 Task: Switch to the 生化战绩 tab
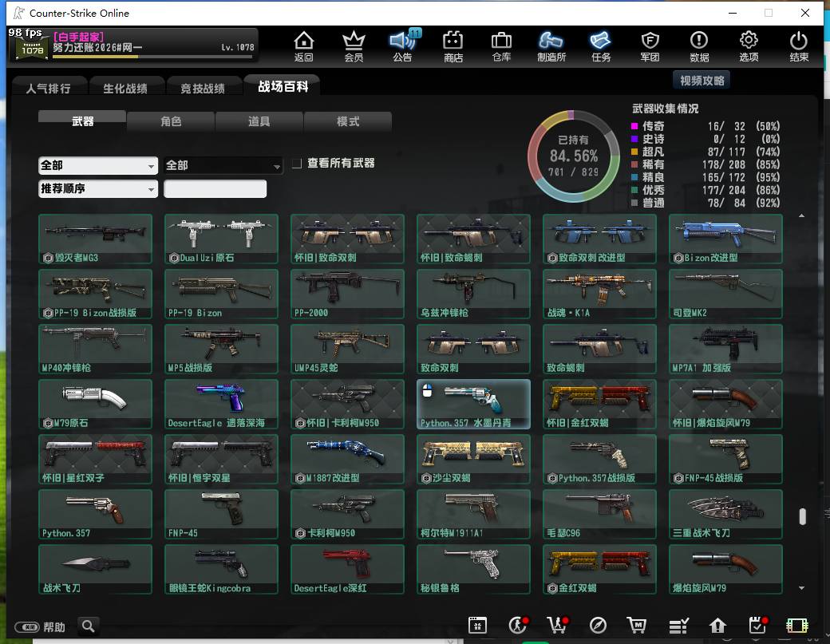coord(125,88)
